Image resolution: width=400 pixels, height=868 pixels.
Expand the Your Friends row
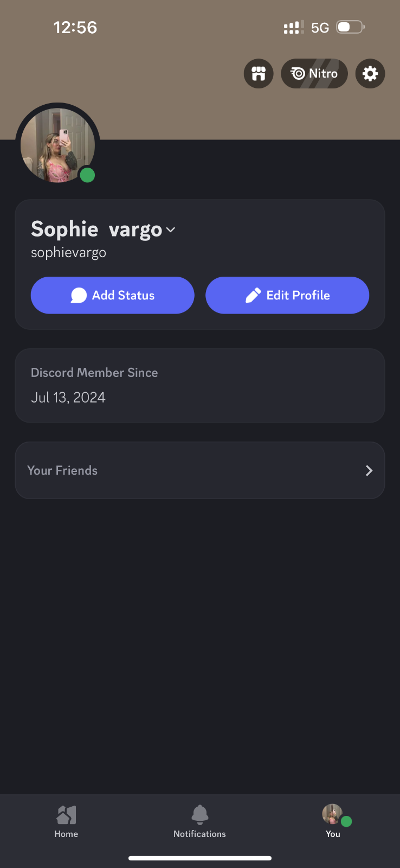pos(199,470)
